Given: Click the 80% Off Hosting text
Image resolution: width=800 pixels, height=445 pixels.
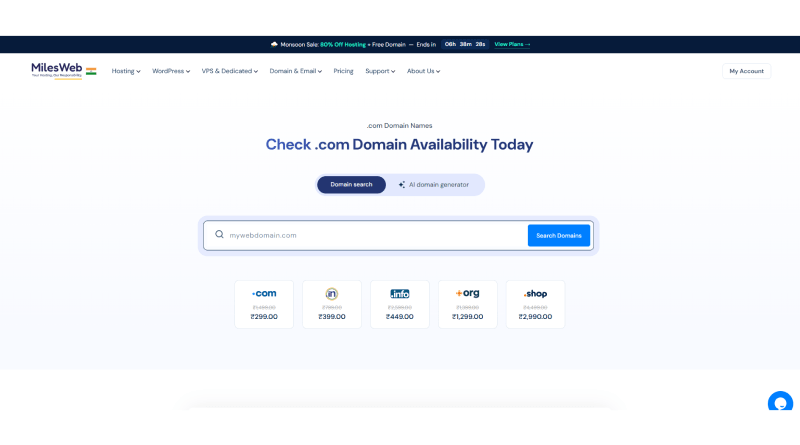Looking at the screenshot, I should tap(343, 44).
